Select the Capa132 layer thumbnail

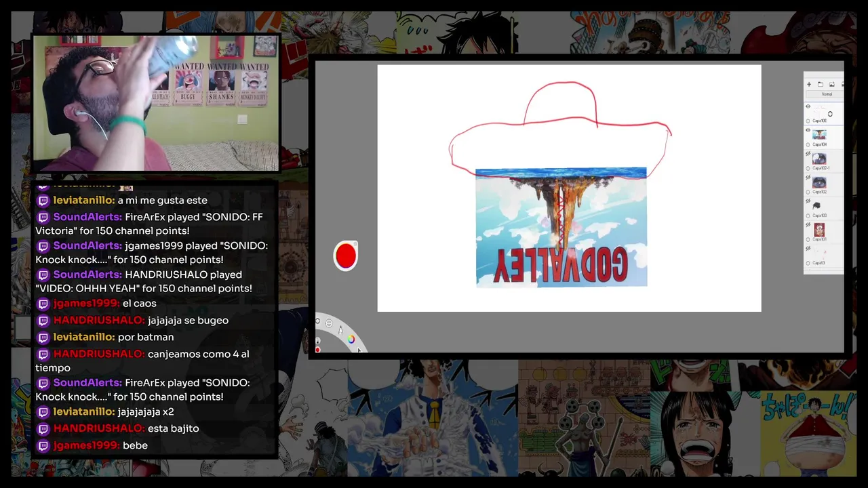[819, 182]
